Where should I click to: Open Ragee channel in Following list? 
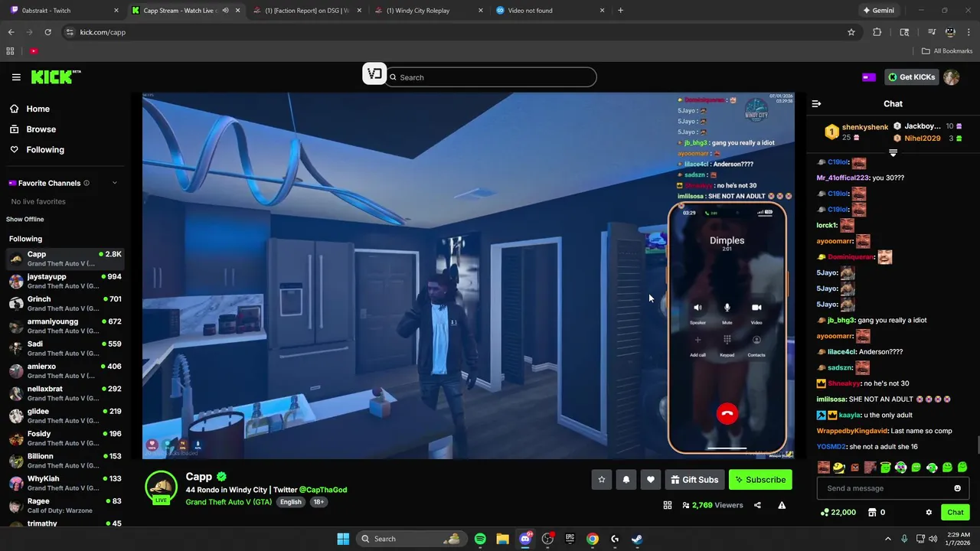[65, 506]
